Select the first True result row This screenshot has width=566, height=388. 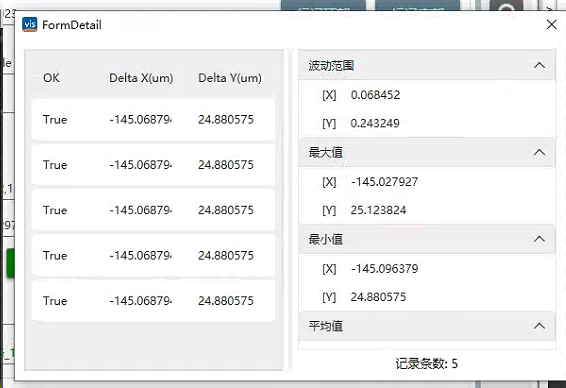pos(153,119)
